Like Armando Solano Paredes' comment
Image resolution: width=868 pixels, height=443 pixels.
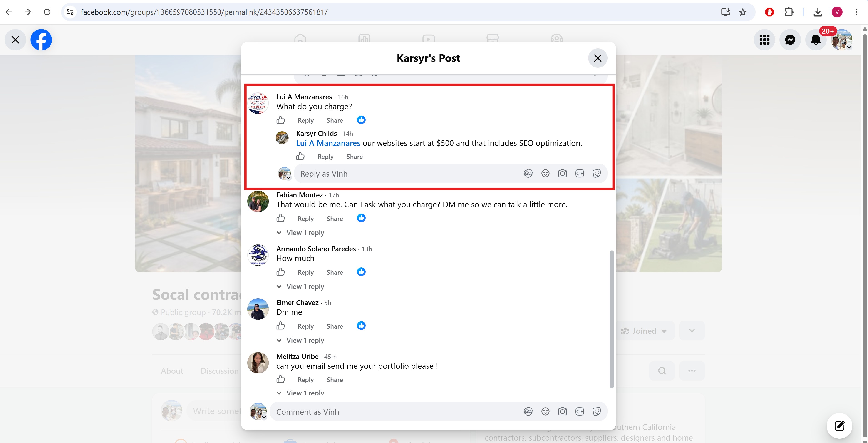[281, 272]
